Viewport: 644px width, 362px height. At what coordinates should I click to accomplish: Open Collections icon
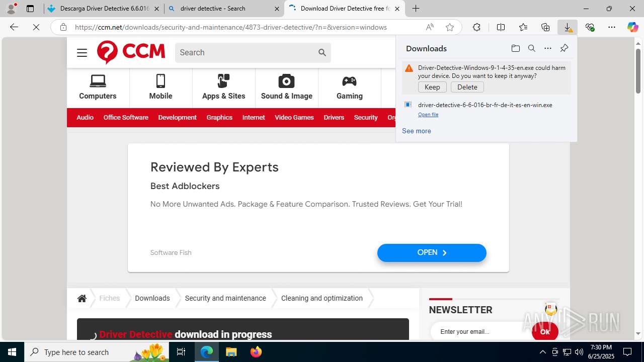(545, 27)
